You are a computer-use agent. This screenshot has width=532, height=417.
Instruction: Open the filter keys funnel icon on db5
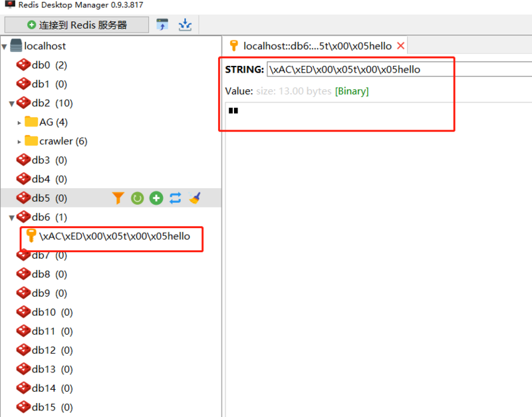118,198
